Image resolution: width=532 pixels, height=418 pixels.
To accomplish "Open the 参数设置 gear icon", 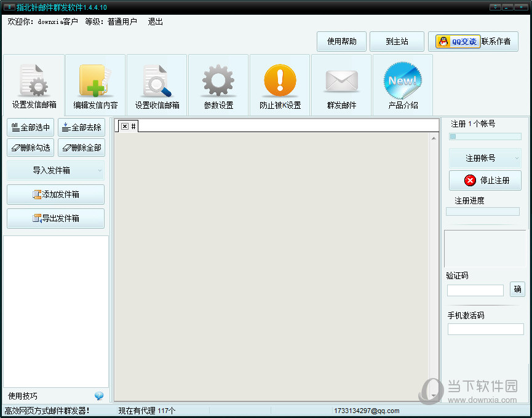I will pyautogui.click(x=218, y=81).
